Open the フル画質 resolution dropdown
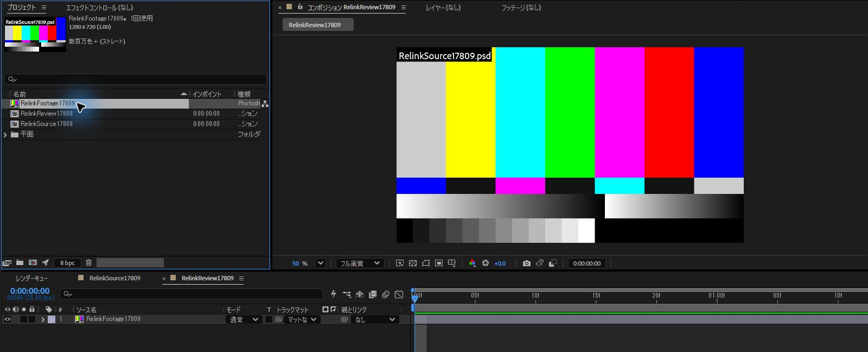This screenshot has height=352, width=868. pos(360,263)
